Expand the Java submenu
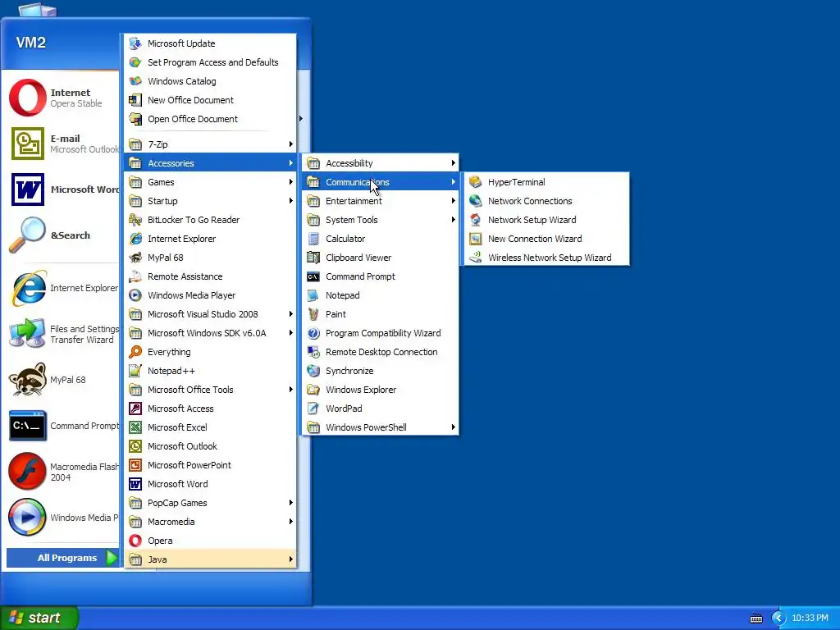 tap(210, 559)
